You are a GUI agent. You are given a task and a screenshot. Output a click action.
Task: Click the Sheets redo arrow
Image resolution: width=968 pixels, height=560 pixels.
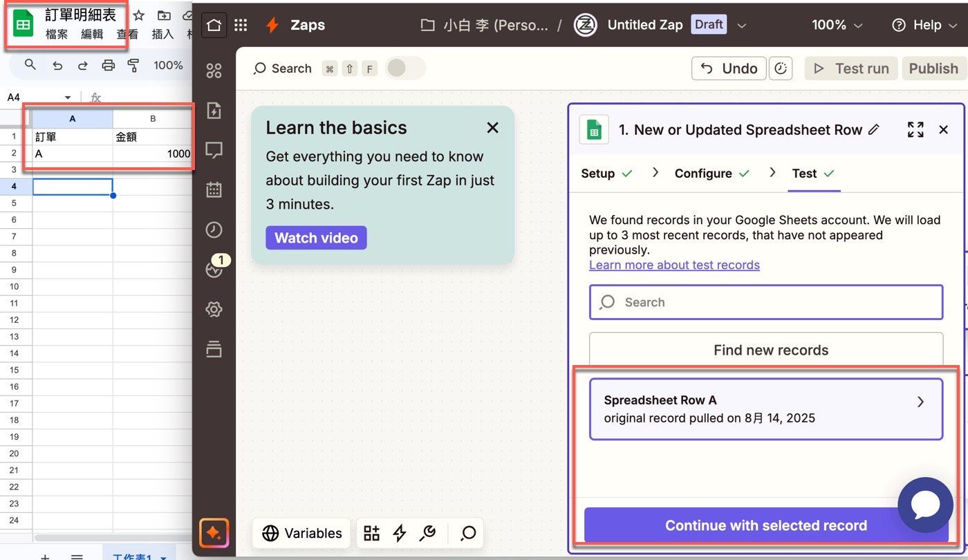pos(82,66)
